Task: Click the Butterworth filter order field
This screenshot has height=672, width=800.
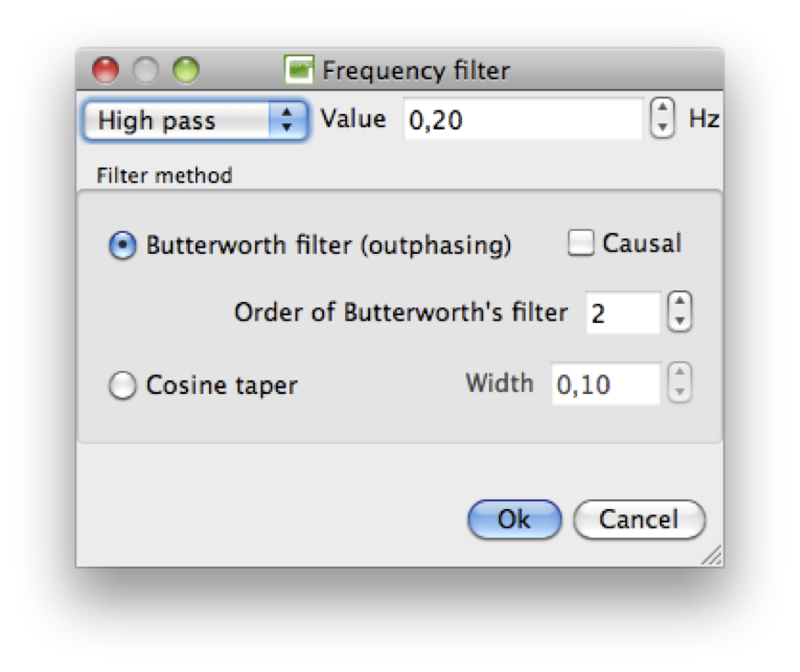Action: tap(621, 313)
